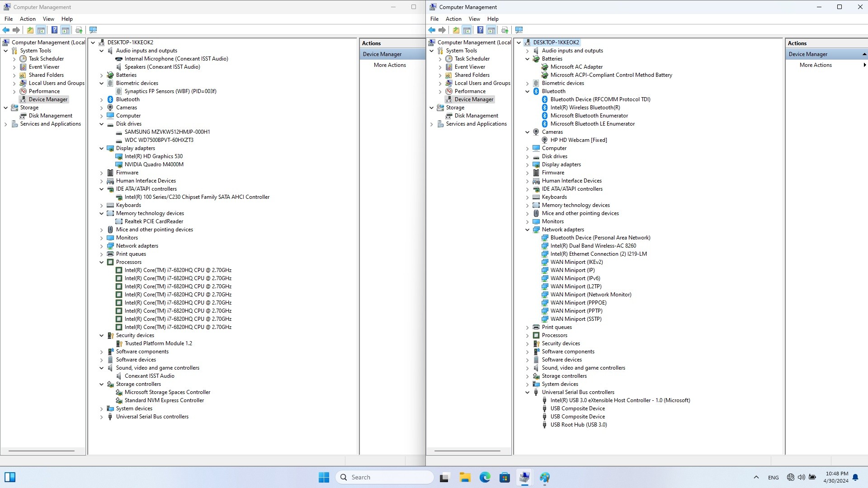Image resolution: width=868 pixels, height=488 pixels.
Task: Expand Mice and other pointing devices, left window
Action: tap(102, 230)
